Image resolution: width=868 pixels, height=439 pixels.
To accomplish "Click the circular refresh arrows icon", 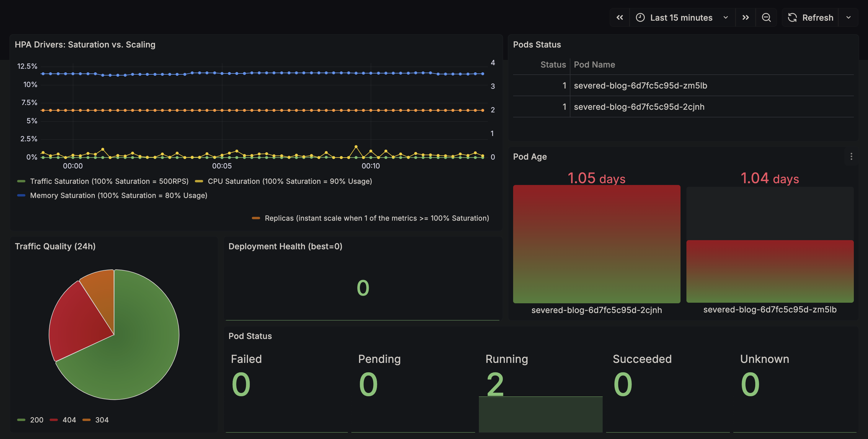I will tap(792, 17).
